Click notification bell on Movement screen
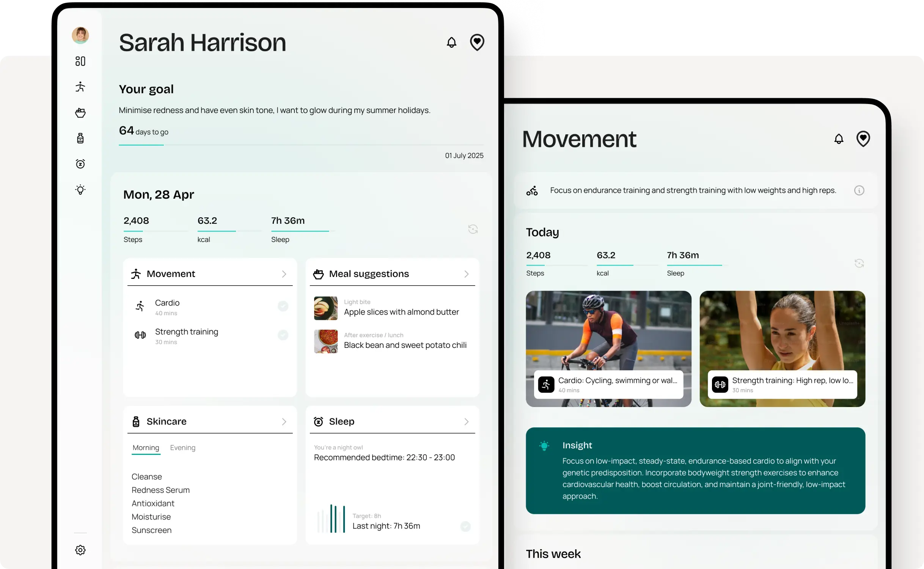 (839, 139)
